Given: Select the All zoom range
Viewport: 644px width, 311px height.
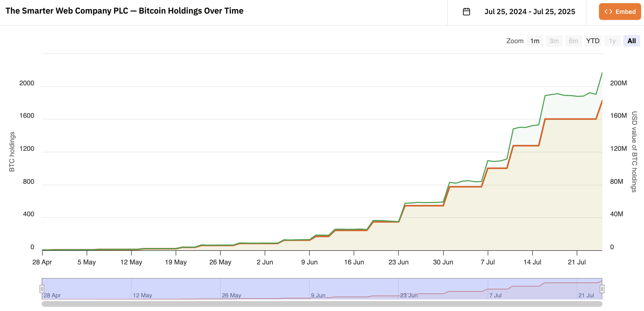Looking at the screenshot, I should (631, 41).
